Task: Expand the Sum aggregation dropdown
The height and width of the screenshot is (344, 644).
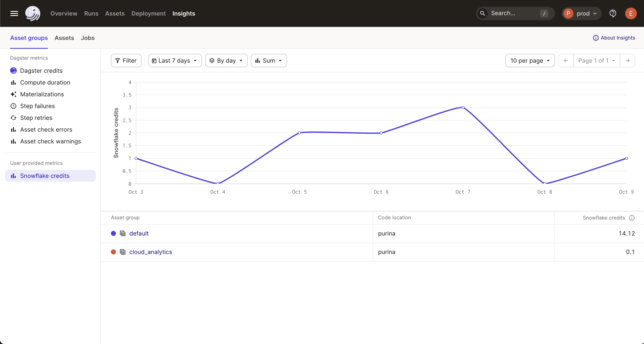Action: (x=268, y=61)
